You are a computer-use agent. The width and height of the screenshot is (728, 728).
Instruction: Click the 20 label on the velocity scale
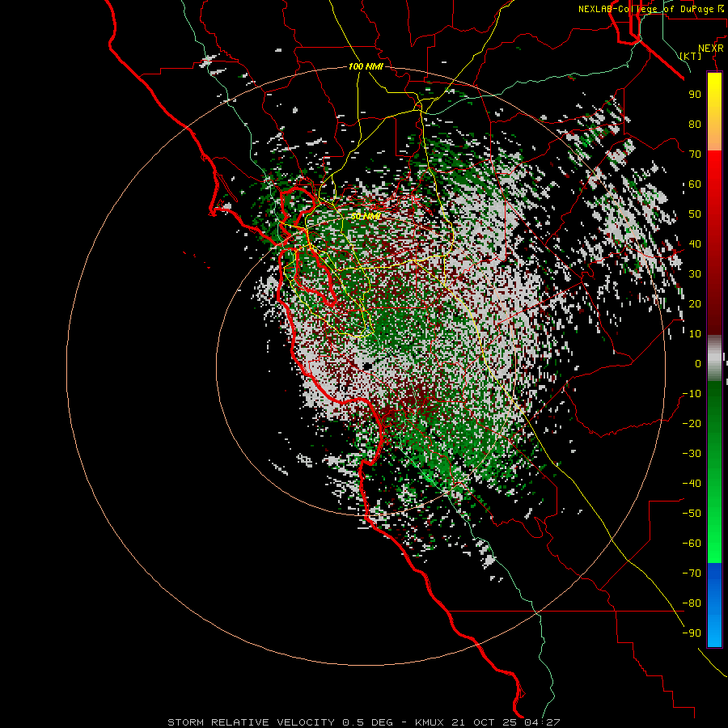[x=695, y=303]
